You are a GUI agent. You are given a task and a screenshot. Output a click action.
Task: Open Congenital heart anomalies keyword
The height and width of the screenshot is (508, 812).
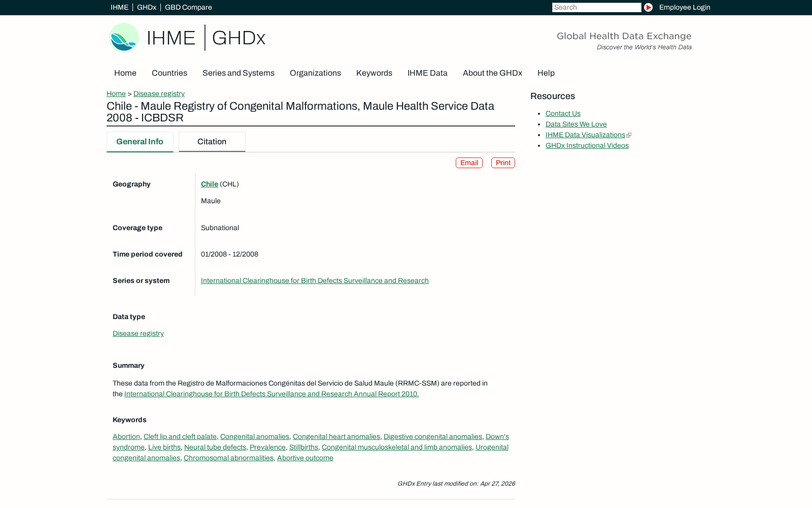click(336, 436)
